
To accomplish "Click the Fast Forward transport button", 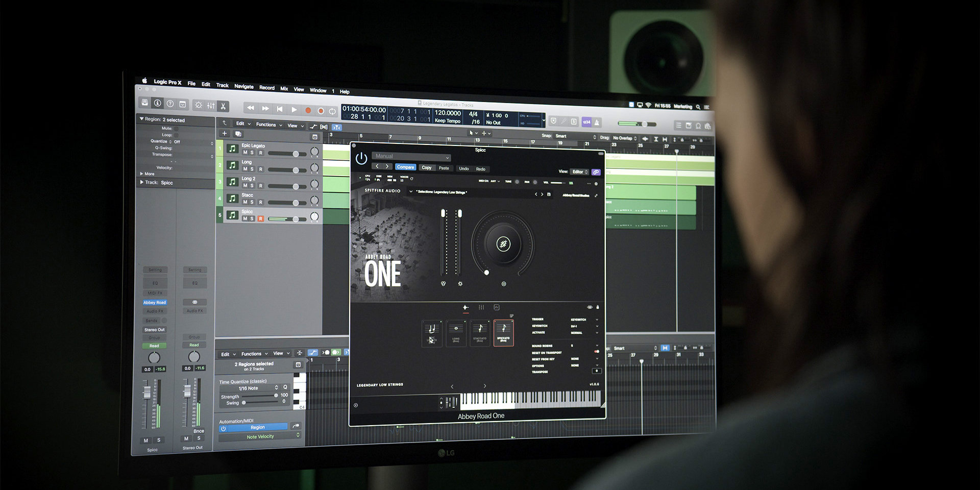I will tap(265, 108).
